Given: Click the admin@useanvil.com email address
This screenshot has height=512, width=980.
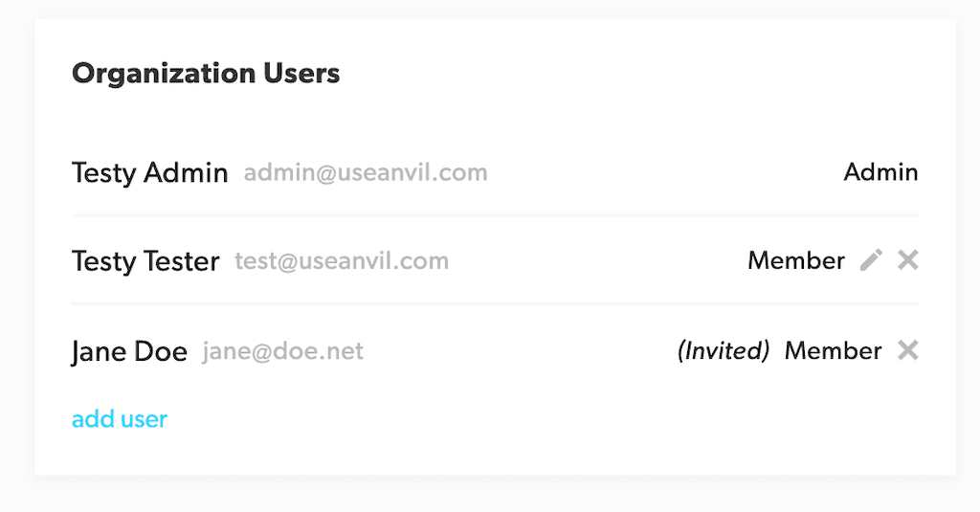Looking at the screenshot, I should [x=366, y=173].
